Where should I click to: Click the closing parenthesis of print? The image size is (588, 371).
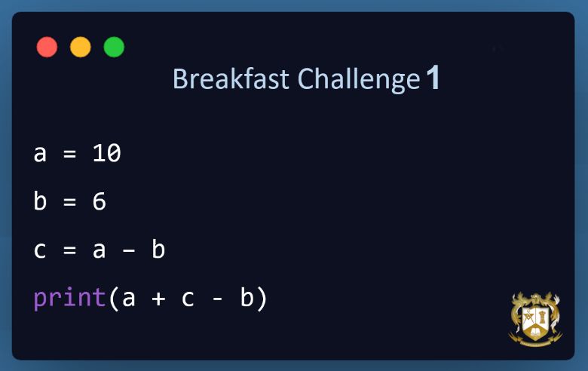[262, 299]
